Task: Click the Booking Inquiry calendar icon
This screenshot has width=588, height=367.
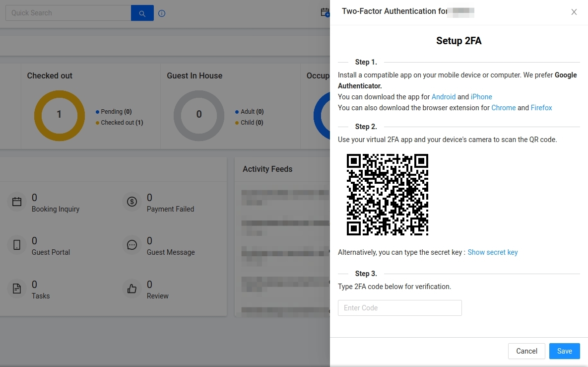Action: click(17, 202)
